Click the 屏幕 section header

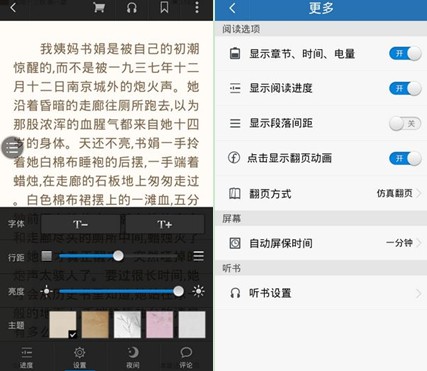(x=232, y=219)
